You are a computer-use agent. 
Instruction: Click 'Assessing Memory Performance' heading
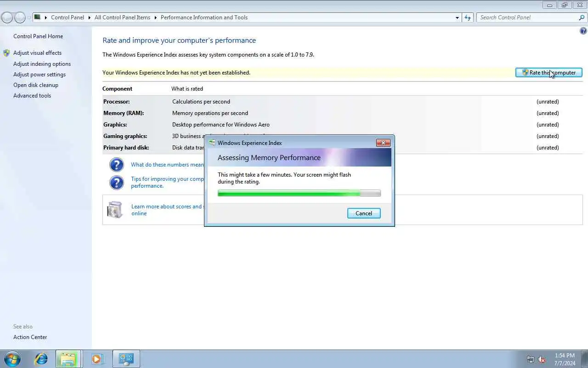269,158
